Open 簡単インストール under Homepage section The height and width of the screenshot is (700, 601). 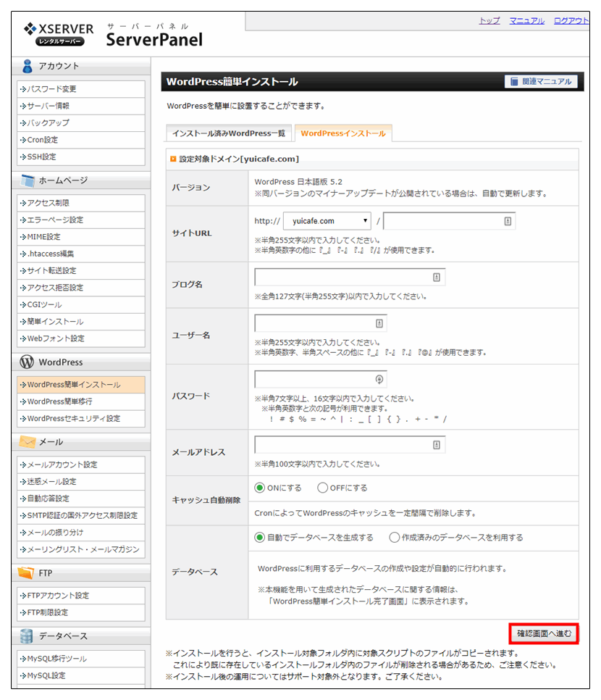click(x=81, y=322)
